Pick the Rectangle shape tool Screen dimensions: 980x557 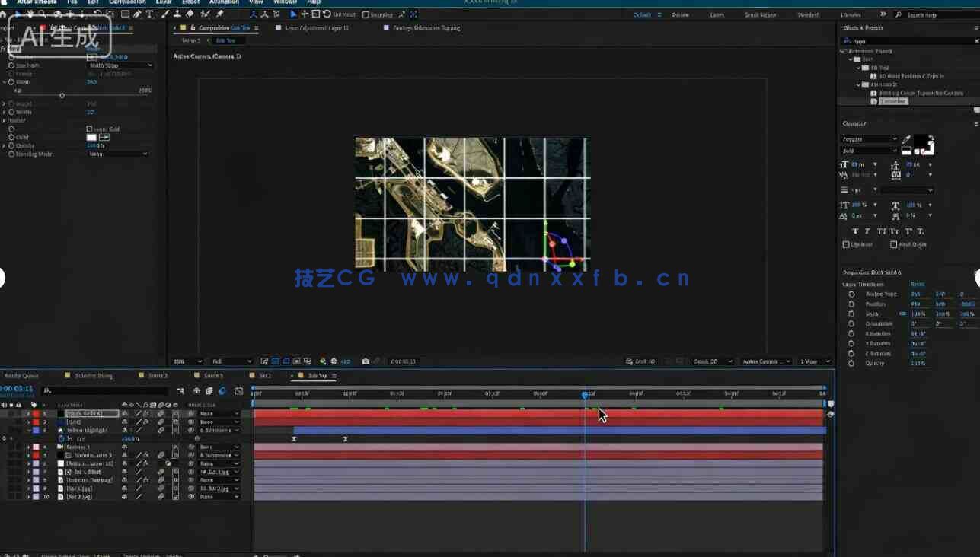point(126,14)
